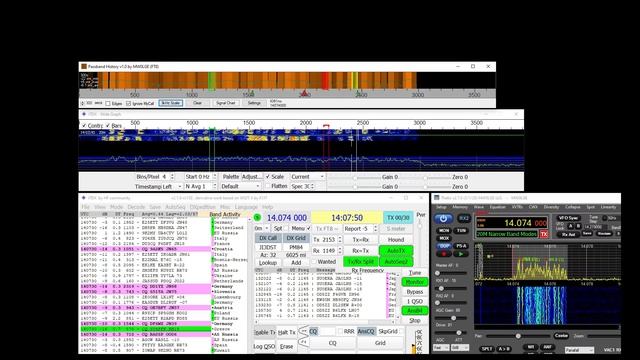
Task: Click the Erase button
Action: (x=287, y=346)
